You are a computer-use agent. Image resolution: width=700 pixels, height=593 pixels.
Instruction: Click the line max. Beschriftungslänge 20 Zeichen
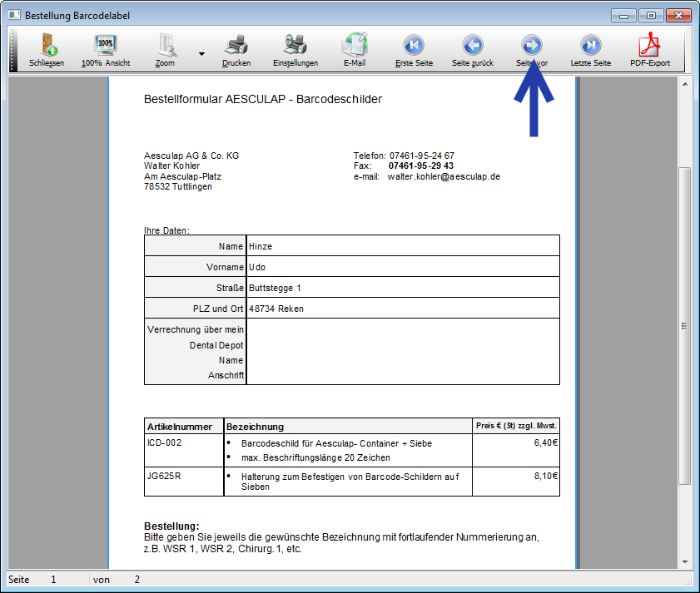click(315, 457)
